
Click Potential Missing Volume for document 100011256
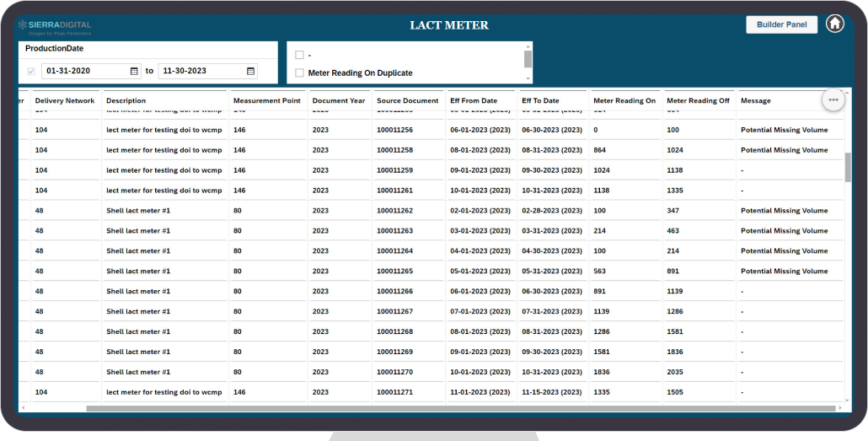pyautogui.click(x=784, y=130)
